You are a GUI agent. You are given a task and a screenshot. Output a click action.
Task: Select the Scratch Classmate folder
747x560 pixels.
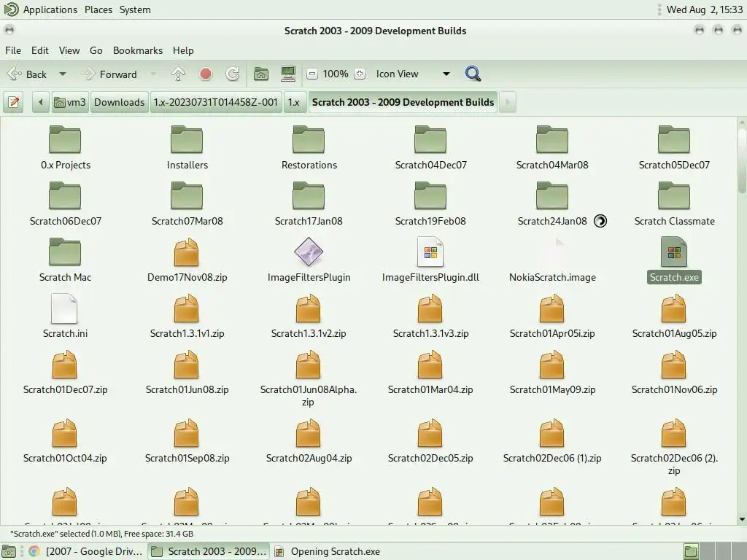click(x=674, y=204)
